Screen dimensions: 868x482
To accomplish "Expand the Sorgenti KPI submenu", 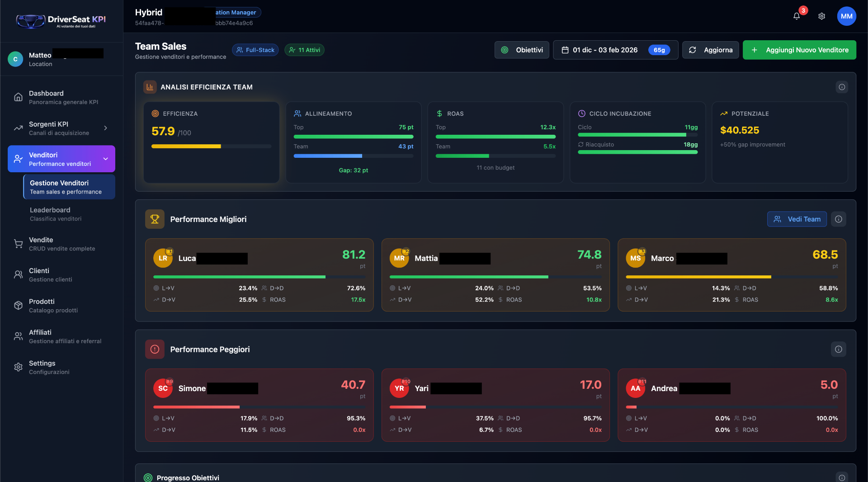I will pyautogui.click(x=105, y=128).
